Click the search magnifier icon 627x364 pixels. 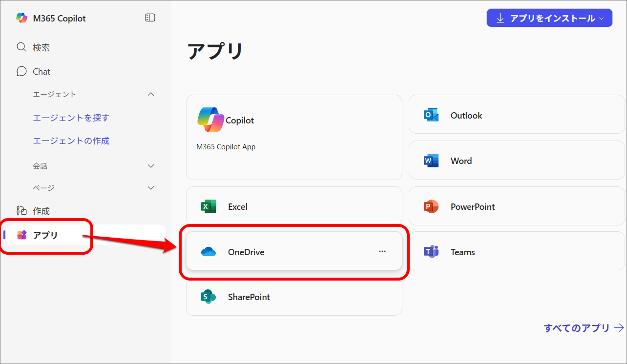pos(21,47)
